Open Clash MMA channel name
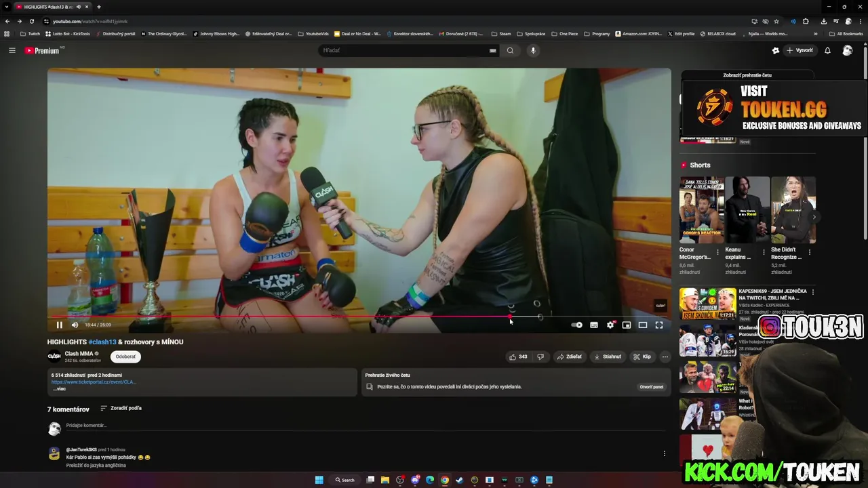868x488 pixels. tap(79, 354)
